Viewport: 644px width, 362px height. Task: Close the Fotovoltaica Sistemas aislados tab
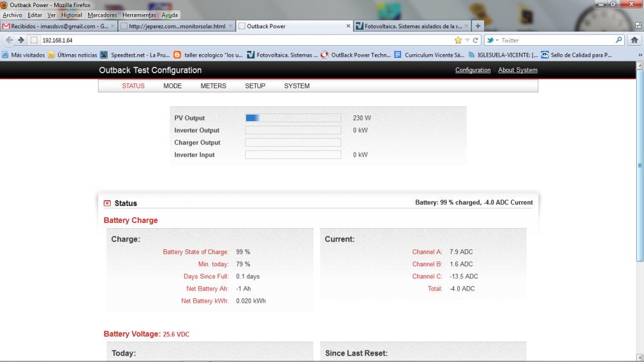point(466,26)
